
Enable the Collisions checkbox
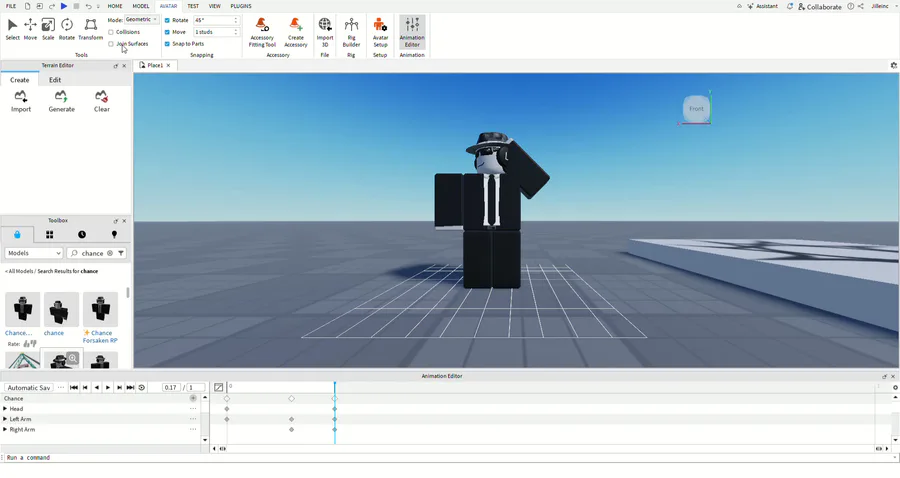[111, 32]
